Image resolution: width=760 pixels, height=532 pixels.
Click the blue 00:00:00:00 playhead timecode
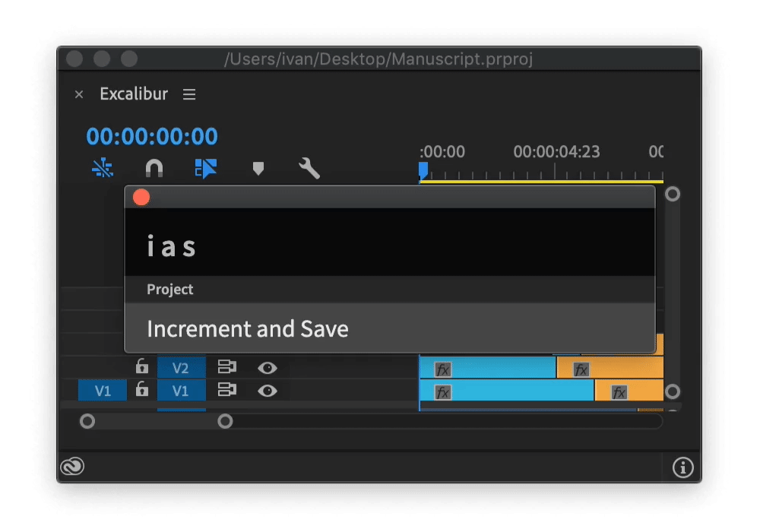(152, 136)
